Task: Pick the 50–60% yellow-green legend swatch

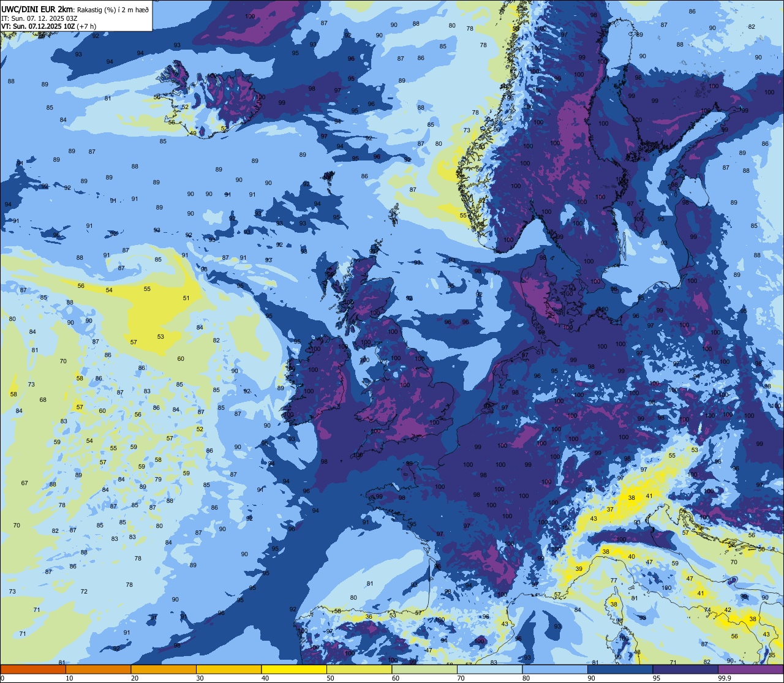Action: 359,669
